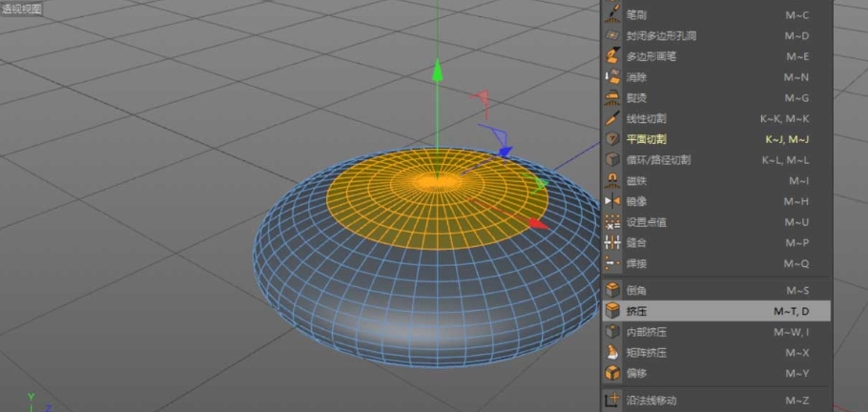The image size is (868, 412).
Task: Click the Line Cut (线性切割) knife icon
Action: click(x=612, y=118)
